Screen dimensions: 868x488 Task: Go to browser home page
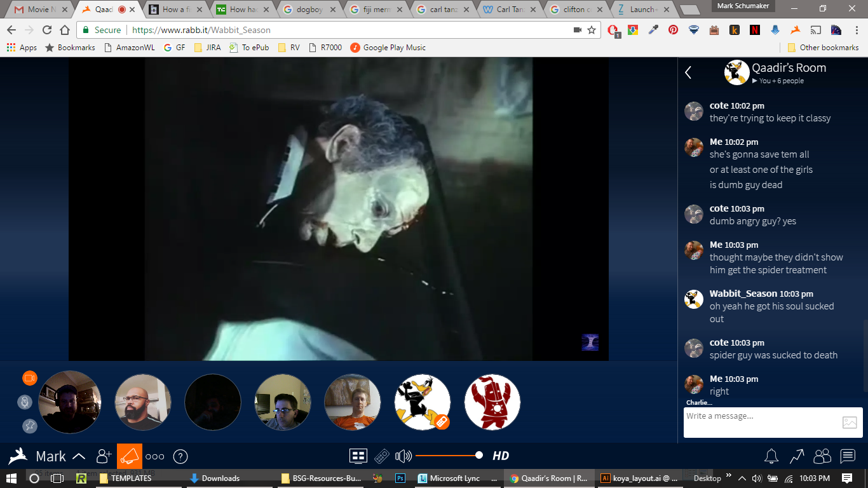tap(64, 30)
